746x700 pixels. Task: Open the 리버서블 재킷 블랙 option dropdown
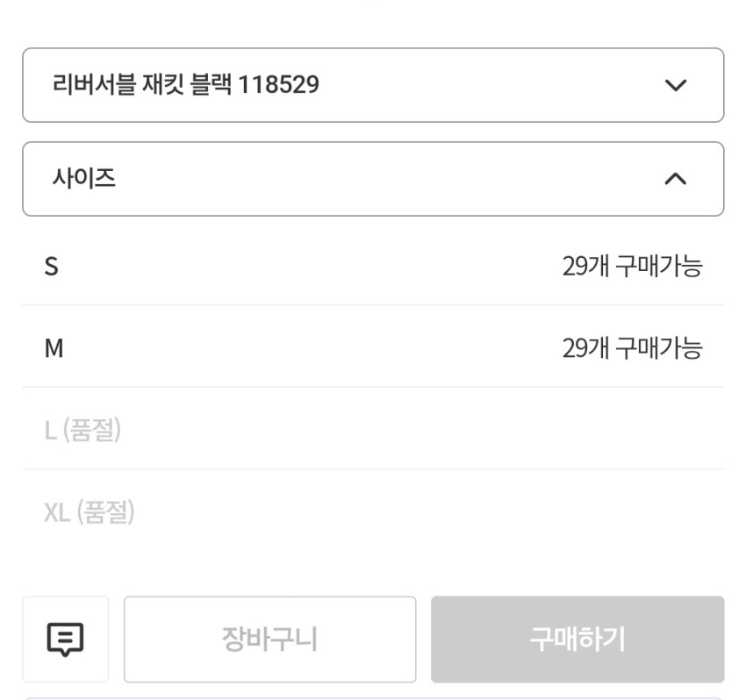pyautogui.click(x=373, y=85)
